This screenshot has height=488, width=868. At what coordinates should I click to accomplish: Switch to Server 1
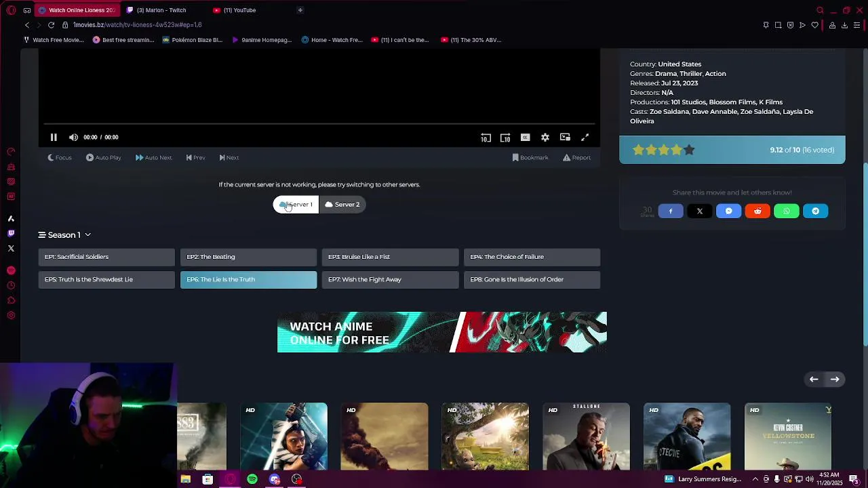tap(296, 205)
